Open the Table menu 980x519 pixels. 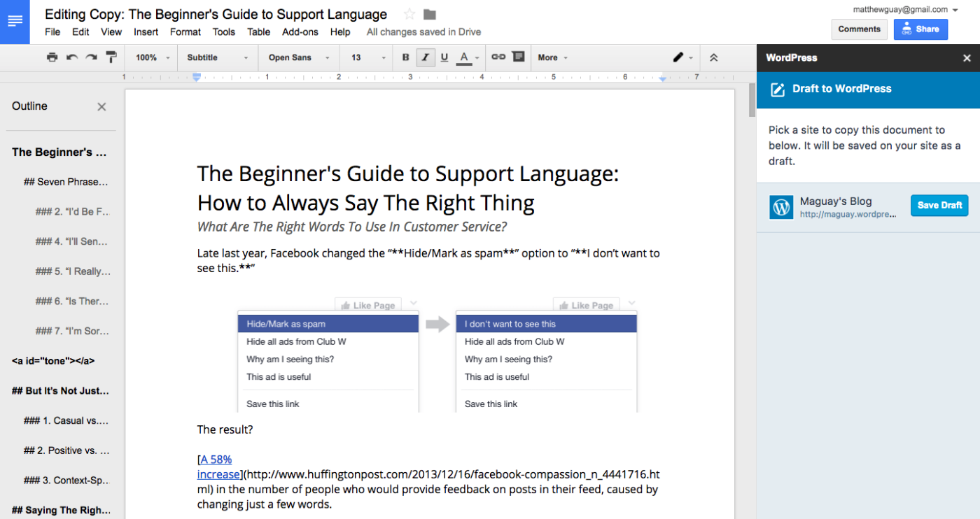click(258, 31)
